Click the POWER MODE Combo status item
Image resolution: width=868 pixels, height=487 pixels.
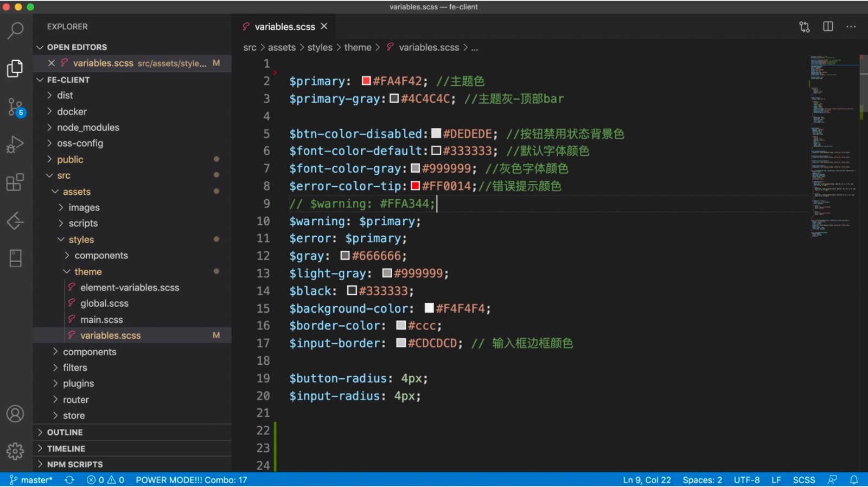[192, 480]
